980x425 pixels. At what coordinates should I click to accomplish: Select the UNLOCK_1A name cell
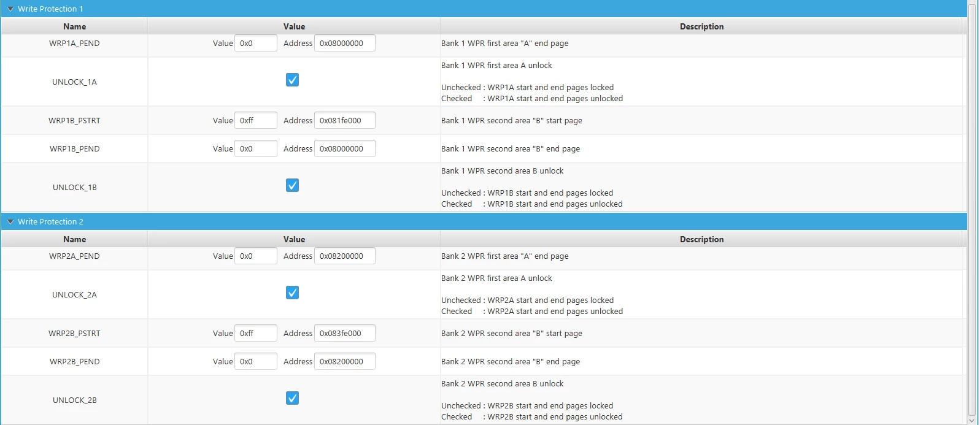[74, 82]
